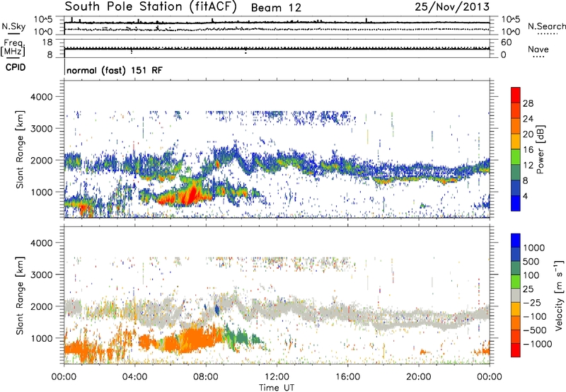566x392 pixels.
Task: Click the blue velocity spot near 08:40 in velocity panel
Action: pyautogui.click(x=217, y=309)
